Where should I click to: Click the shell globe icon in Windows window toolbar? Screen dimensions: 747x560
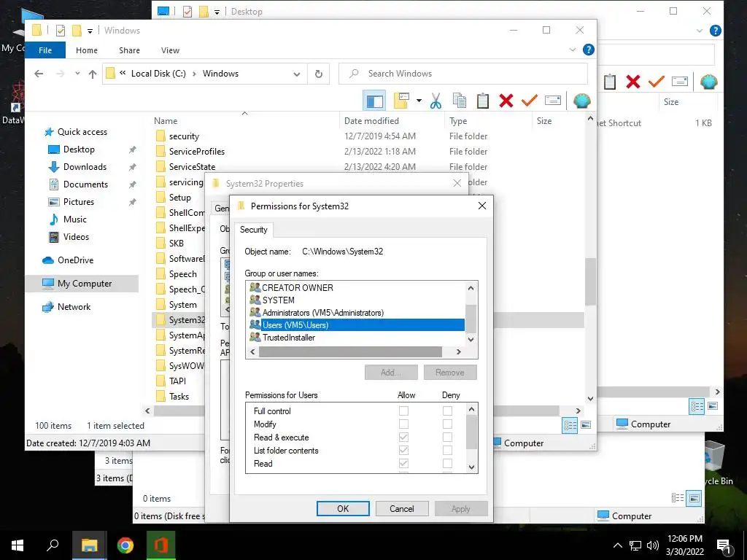(x=581, y=101)
